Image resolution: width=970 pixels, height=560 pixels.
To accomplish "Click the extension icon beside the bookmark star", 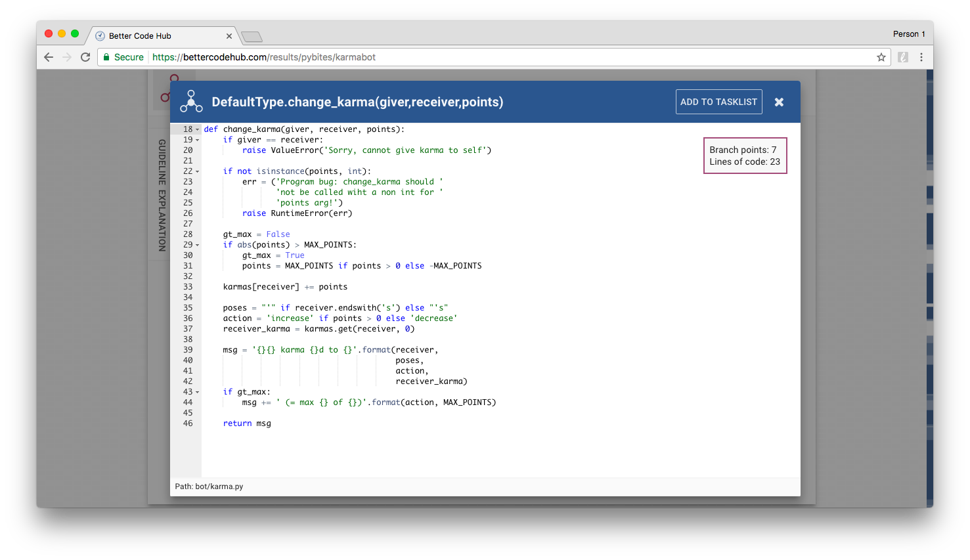I will click(x=903, y=57).
